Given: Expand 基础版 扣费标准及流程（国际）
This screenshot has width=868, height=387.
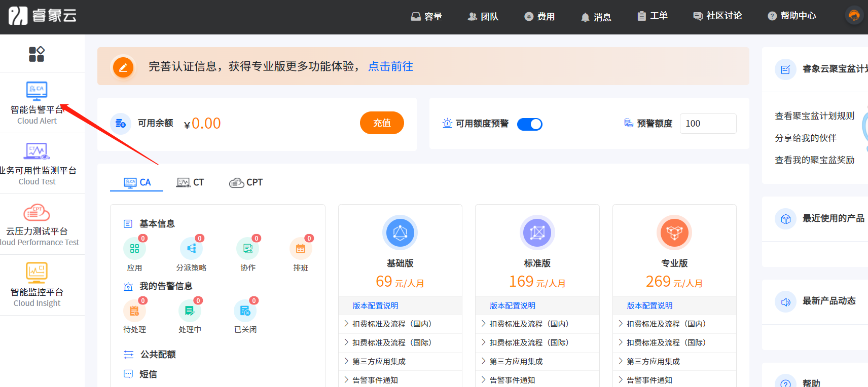Looking at the screenshot, I should tap(400, 343).
